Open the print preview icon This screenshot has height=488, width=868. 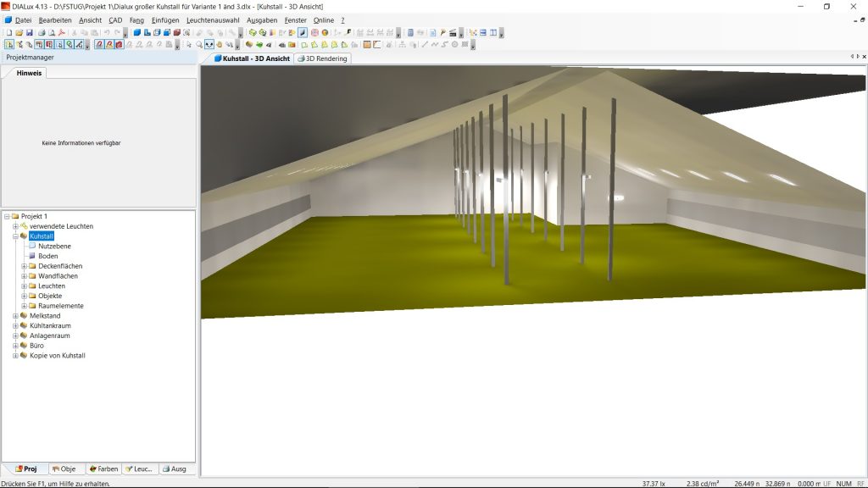(52, 33)
